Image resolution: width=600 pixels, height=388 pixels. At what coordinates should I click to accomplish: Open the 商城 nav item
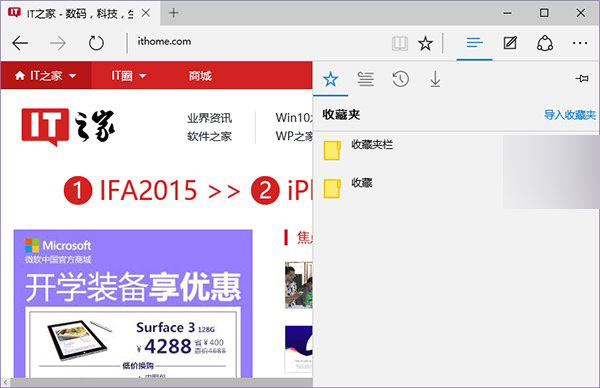pos(200,76)
